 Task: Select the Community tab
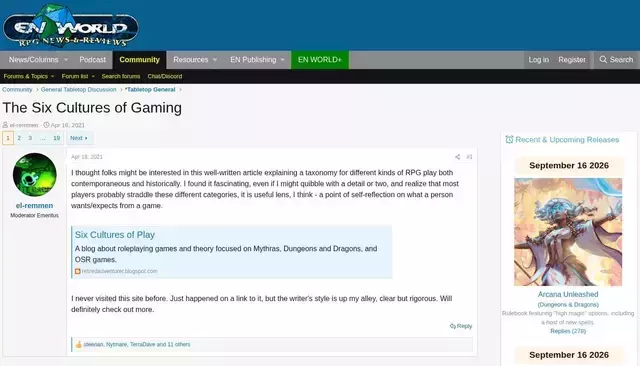[x=140, y=60]
